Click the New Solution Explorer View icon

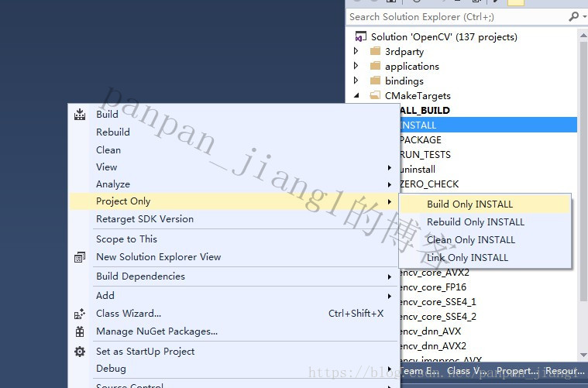click(80, 257)
